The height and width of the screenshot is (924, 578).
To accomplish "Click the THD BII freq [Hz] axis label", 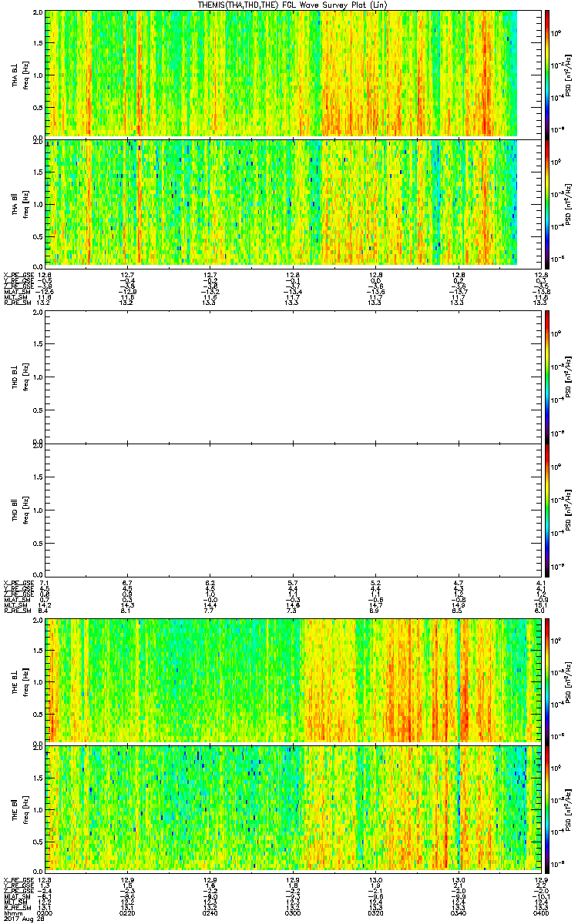I will coord(25,510).
